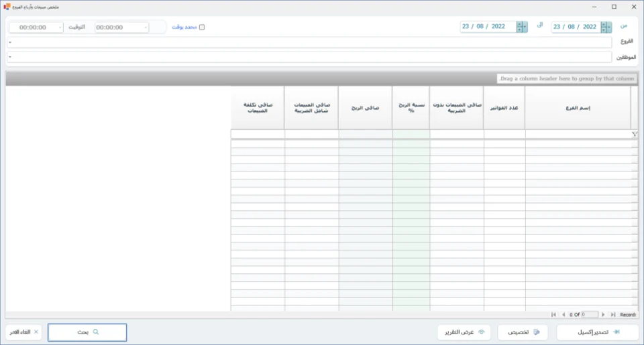This screenshot has height=345, width=644.
Task: Sort by the عدد الفواتير column header
Action: [x=504, y=108]
